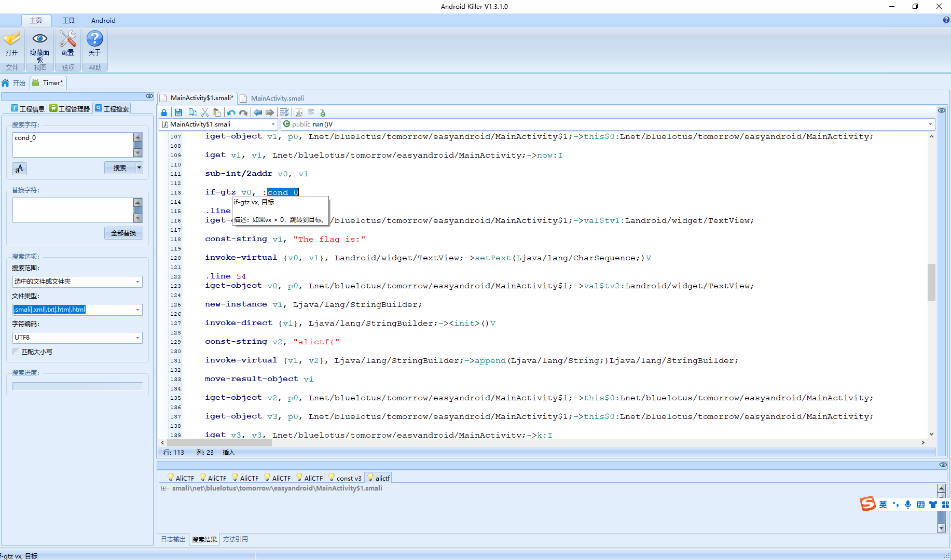This screenshot has width=951, height=560.
Task: Toggle the editor panel eye visibility button
Action: pyautogui.click(x=942, y=110)
